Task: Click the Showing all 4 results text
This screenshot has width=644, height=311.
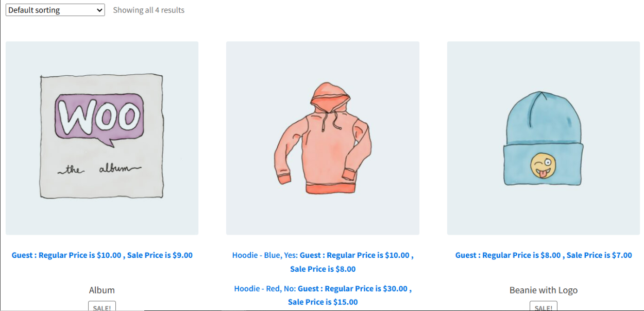Action: pos(148,10)
